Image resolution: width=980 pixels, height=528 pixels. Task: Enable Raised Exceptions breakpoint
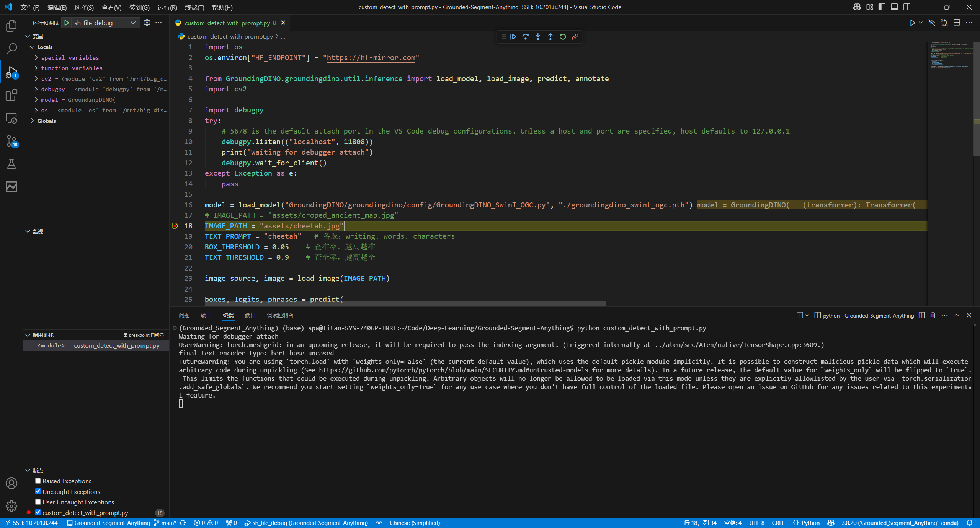pos(38,481)
